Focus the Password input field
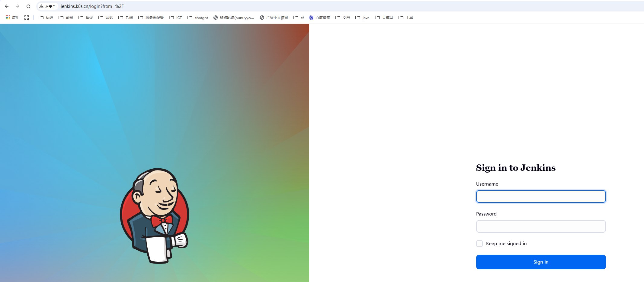This screenshot has height=282, width=644. tap(540, 226)
